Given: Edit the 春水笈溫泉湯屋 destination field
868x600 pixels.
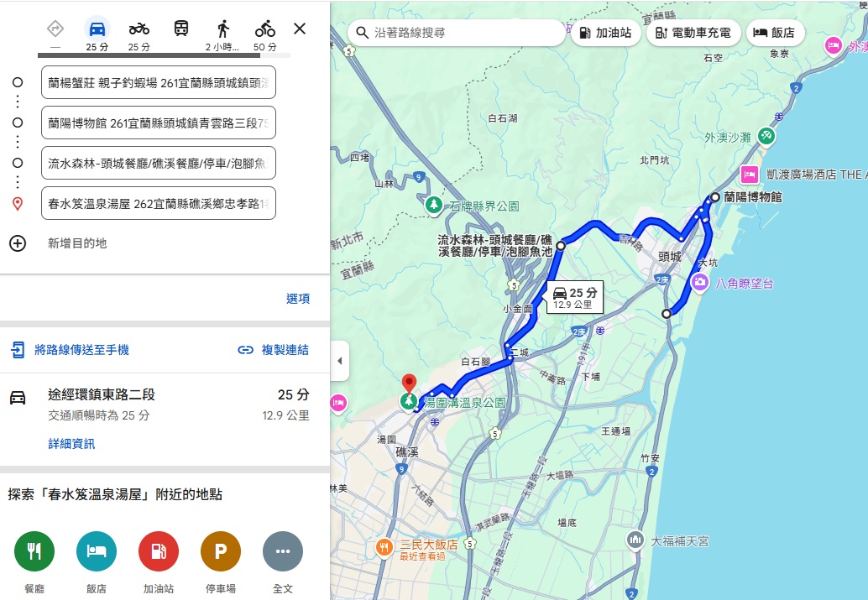Looking at the screenshot, I should [159, 204].
